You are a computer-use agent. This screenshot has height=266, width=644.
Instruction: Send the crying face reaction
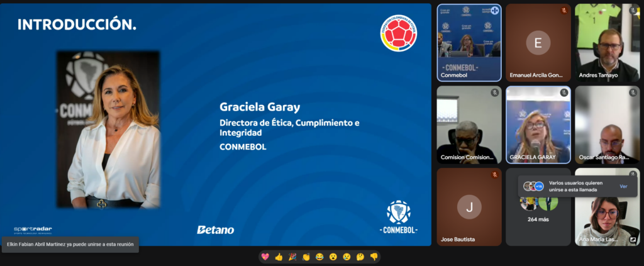click(347, 257)
